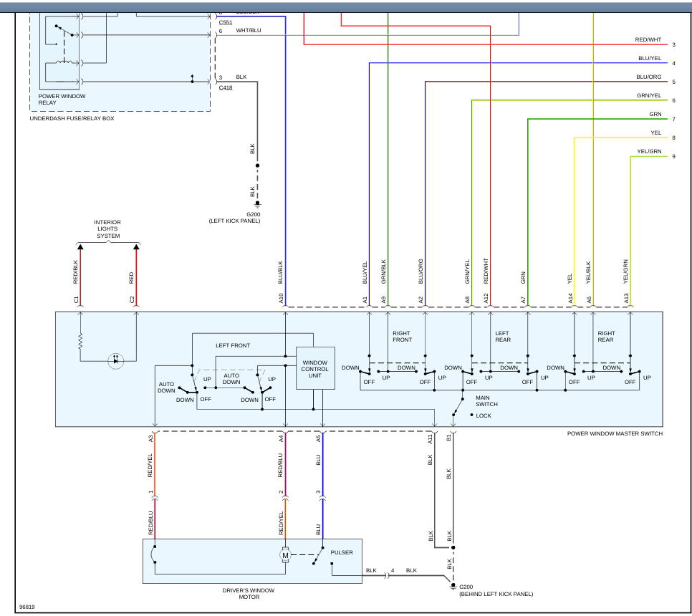Click the red RED/WHT wire at reference 3
This screenshot has height=616, width=692.
coord(486,44)
